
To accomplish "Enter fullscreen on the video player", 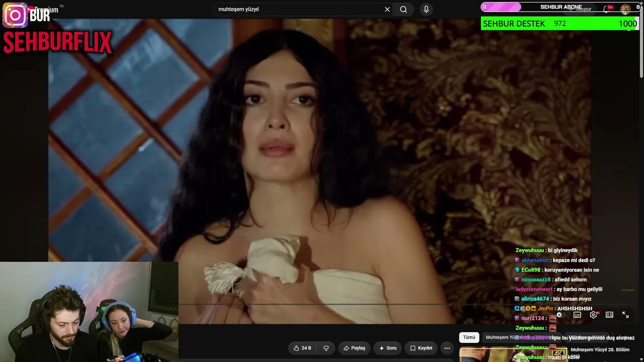I will (625, 315).
